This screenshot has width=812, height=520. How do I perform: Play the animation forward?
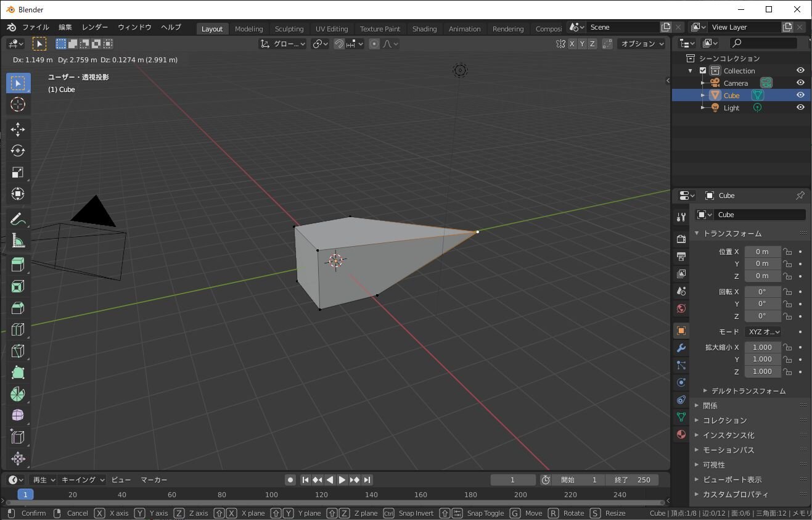pyautogui.click(x=342, y=480)
